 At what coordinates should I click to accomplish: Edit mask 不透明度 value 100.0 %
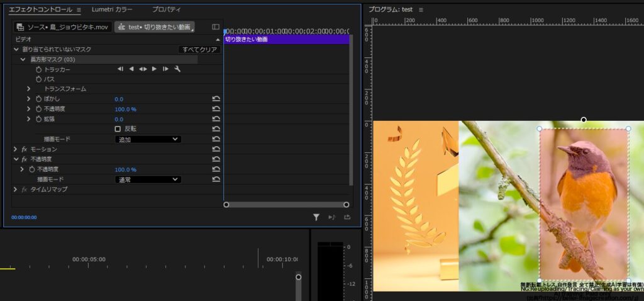(x=125, y=110)
